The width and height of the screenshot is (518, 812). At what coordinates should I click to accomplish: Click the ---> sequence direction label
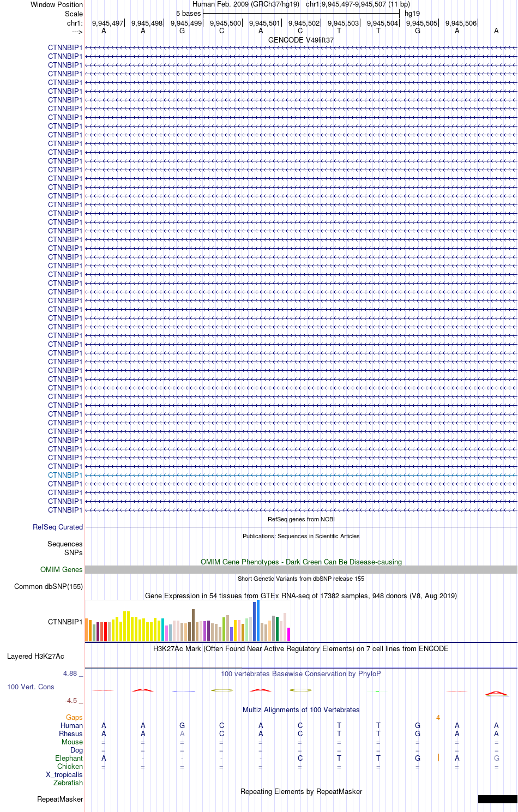(77, 32)
